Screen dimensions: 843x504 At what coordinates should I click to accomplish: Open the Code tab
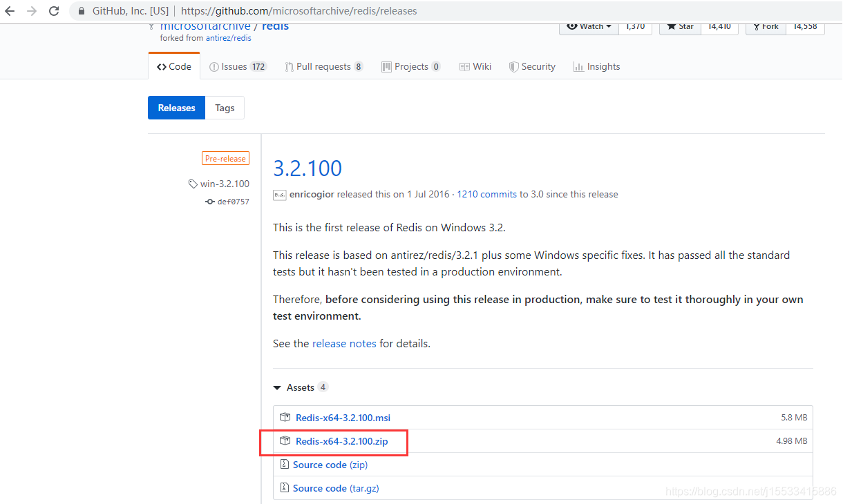pyautogui.click(x=174, y=66)
